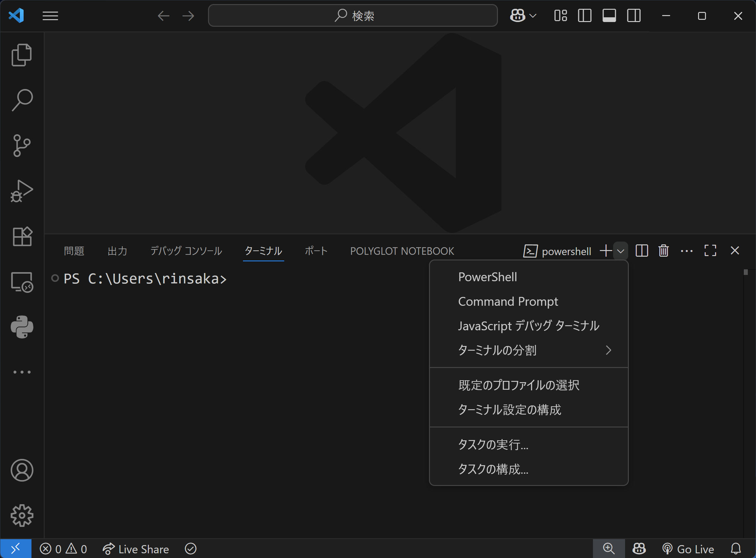Switch to the 問題 tab

74,251
